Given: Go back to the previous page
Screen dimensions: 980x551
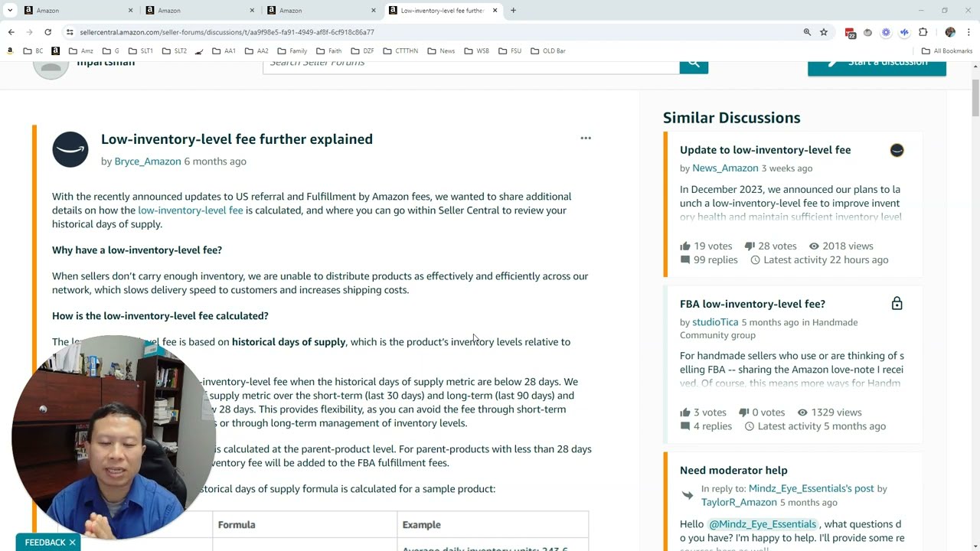Looking at the screenshot, I should [x=11, y=32].
